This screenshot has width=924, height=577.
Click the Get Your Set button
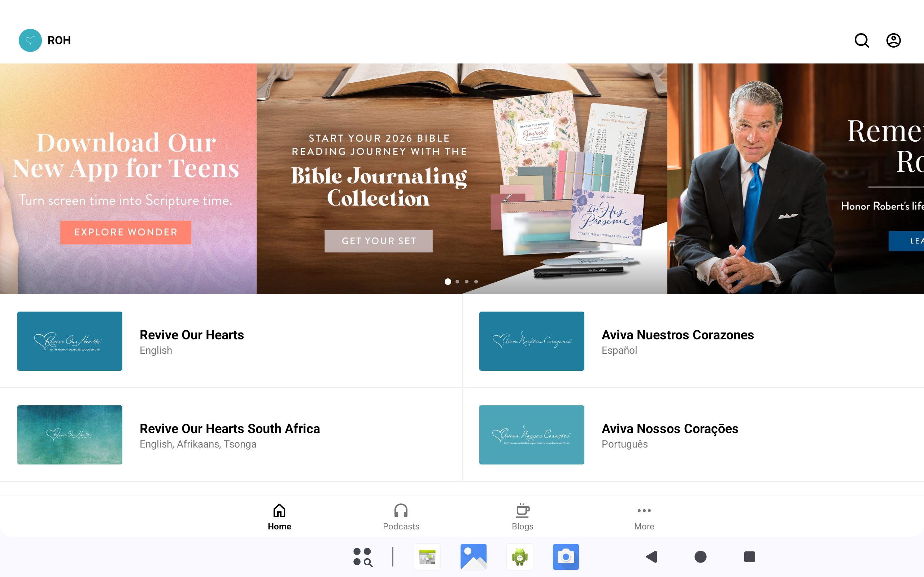point(378,241)
